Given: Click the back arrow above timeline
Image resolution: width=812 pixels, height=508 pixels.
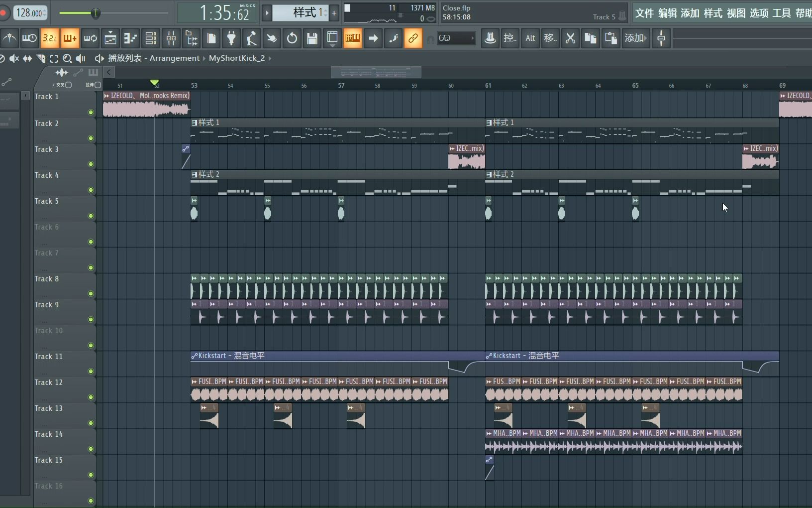Looking at the screenshot, I should (109, 72).
